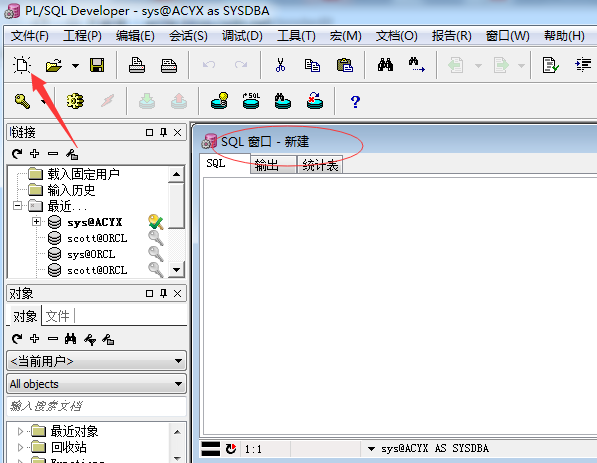
Task: Select the sys@ORCL connection
Action: (91, 254)
